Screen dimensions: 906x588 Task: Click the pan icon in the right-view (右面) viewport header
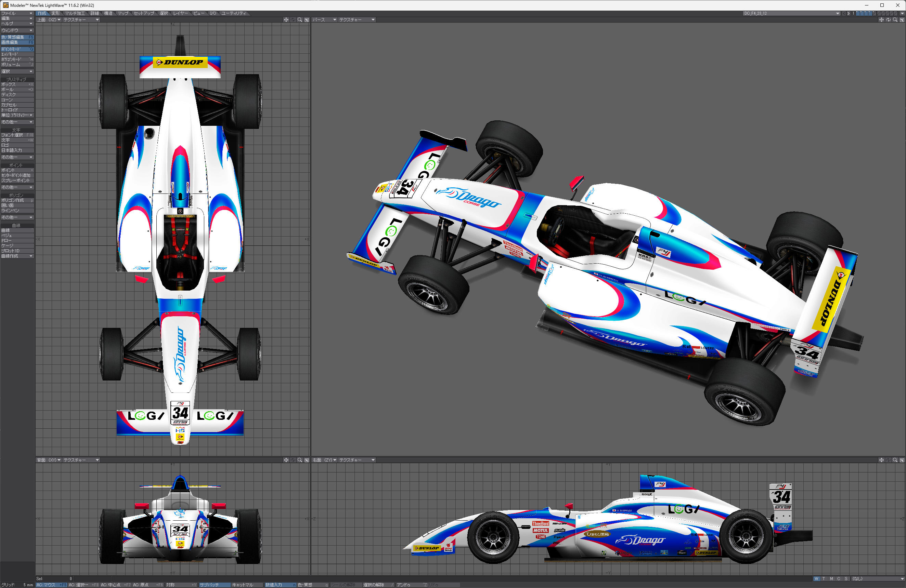click(x=881, y=460)
